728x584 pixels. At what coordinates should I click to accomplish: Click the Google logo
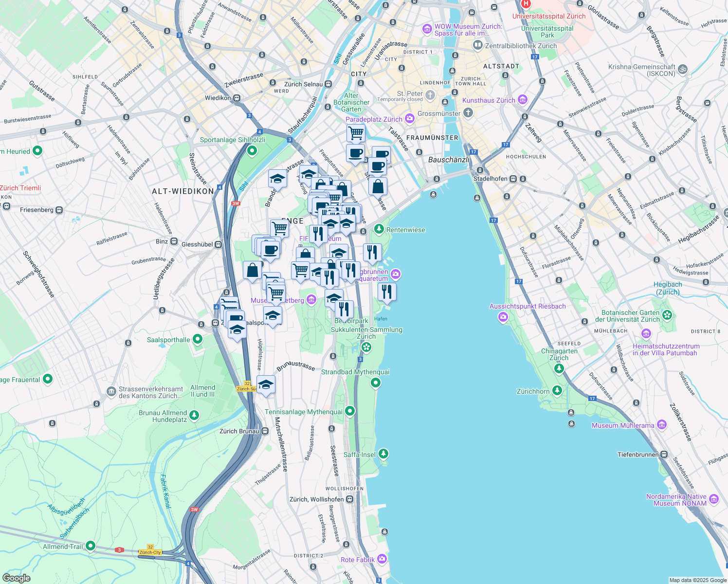pyautogui.click(x=17, y=578)
